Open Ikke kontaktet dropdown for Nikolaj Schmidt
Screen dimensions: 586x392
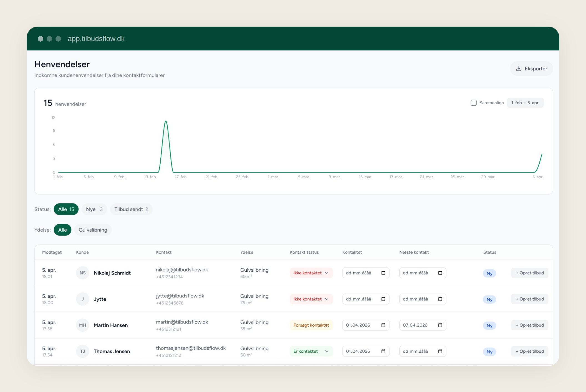point(311,273)
